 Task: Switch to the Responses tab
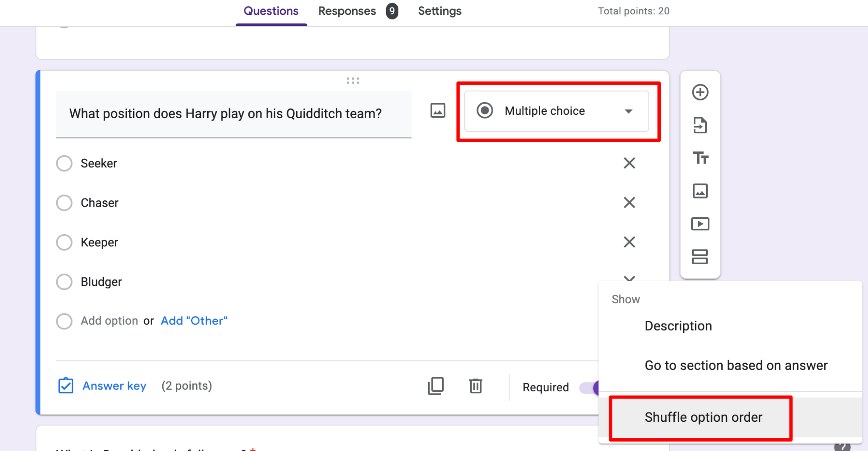click(347, 11)
